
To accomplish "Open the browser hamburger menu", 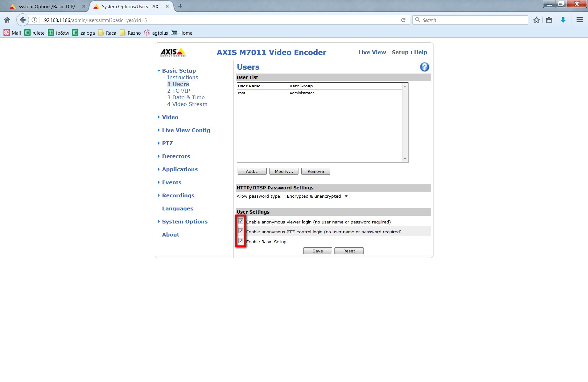I will click(579, 20).
